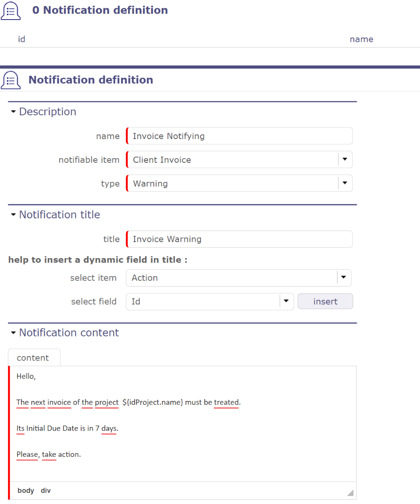Viewport: 420px width, 504px height.
Task: Click the name input field
Action: point(239,136)
